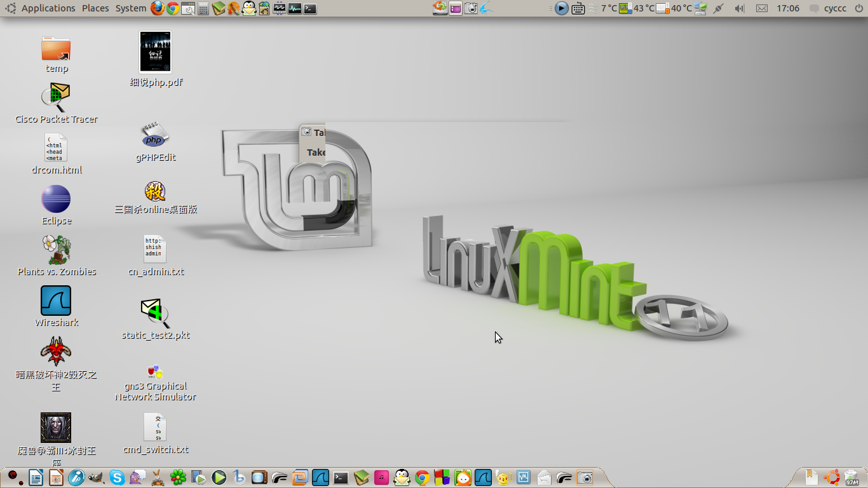
Task: Click the camera screenshot icon in dock
Action: [585, 477]
